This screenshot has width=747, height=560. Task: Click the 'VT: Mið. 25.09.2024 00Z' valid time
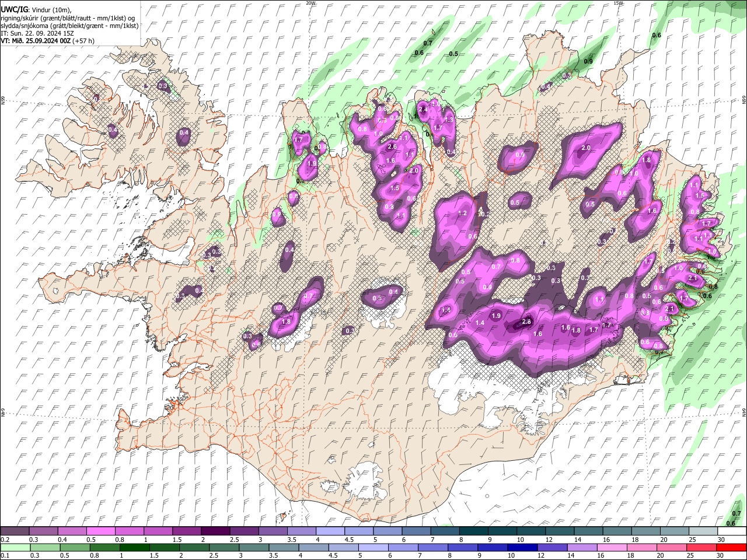(x=36, y=41)
